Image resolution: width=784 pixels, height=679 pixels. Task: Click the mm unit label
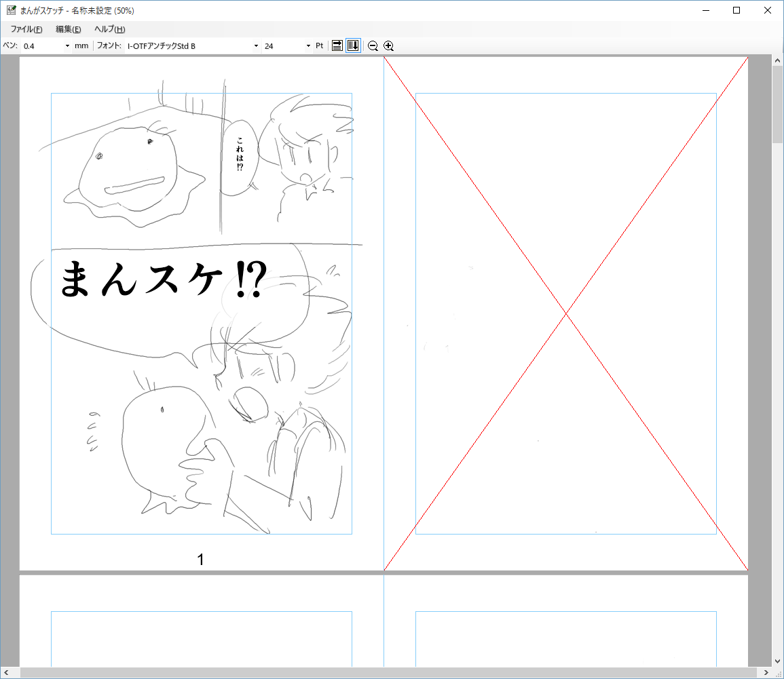pyautogui.click(x=81, y=45)
